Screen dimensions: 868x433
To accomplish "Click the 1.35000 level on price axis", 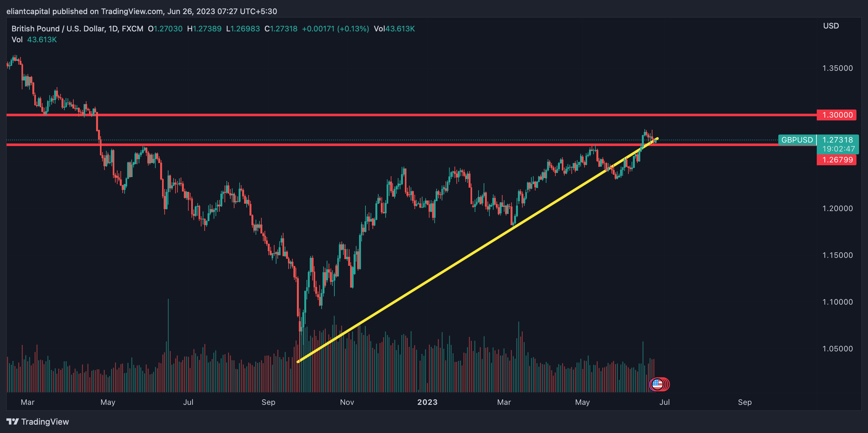I will click(837, 68).
